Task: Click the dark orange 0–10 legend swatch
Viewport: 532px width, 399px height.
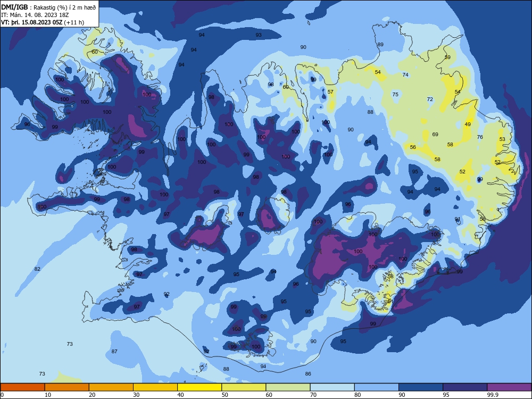Action: [x=22, y=387]
